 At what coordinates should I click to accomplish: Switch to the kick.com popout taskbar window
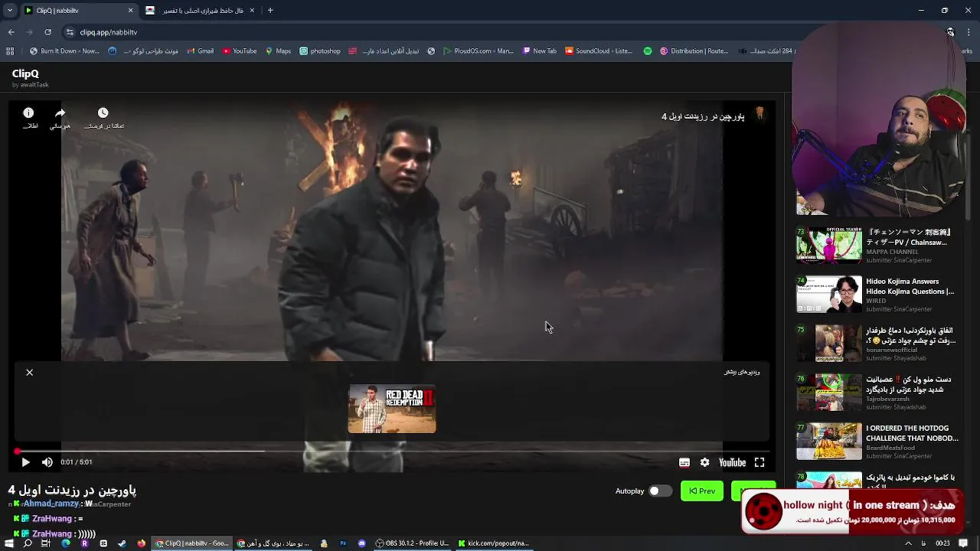tap(494, 543)
